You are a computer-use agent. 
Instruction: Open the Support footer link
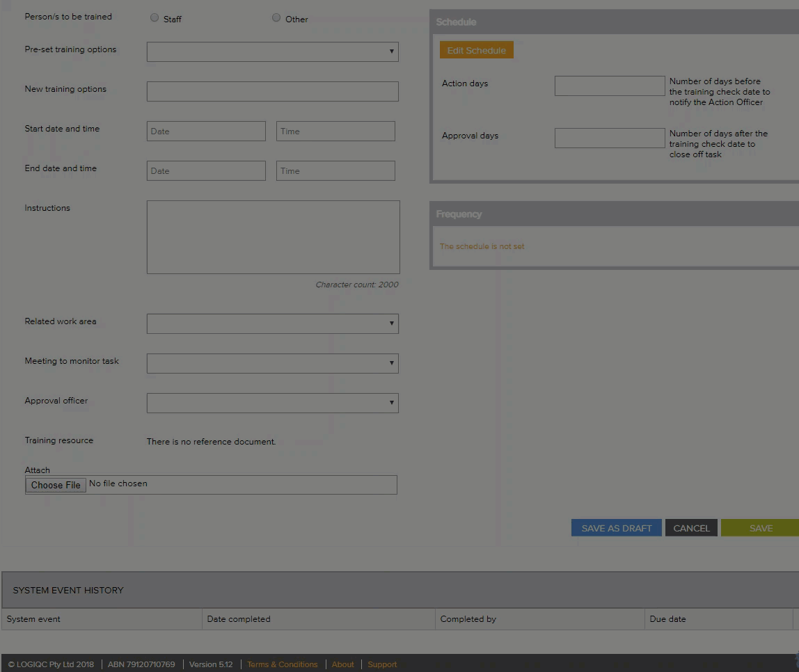[x=382, y=664]
